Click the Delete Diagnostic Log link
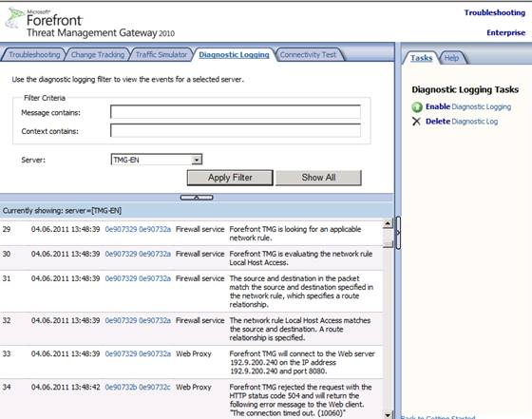This screenshot has width=532, height=419. [x=462, y=122]
